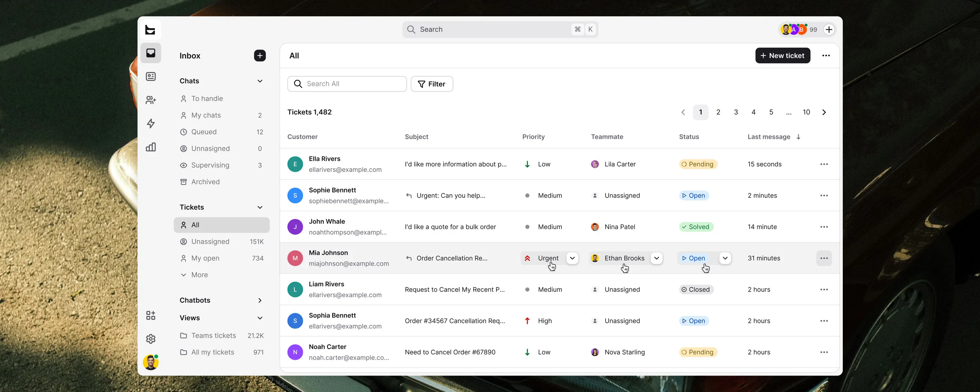
Task: Open the Inbox icon in left rail
Action: (x=151, y=53)
